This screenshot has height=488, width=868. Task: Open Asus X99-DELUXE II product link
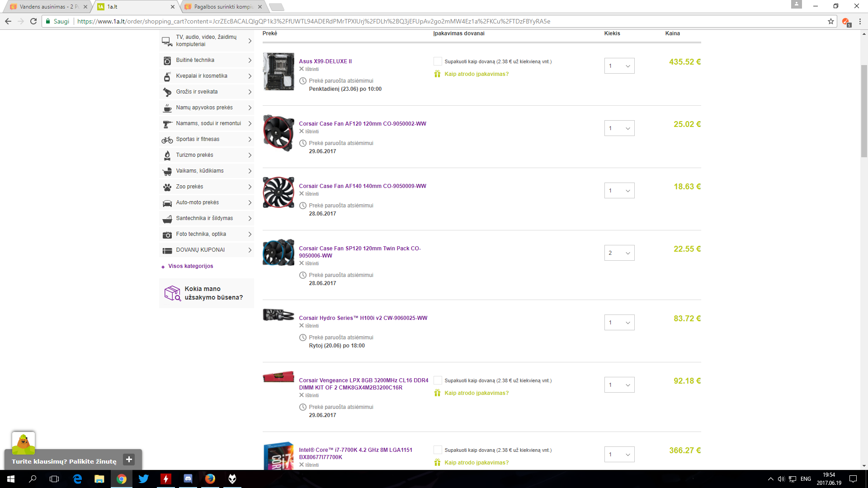[x=325, y=61]
